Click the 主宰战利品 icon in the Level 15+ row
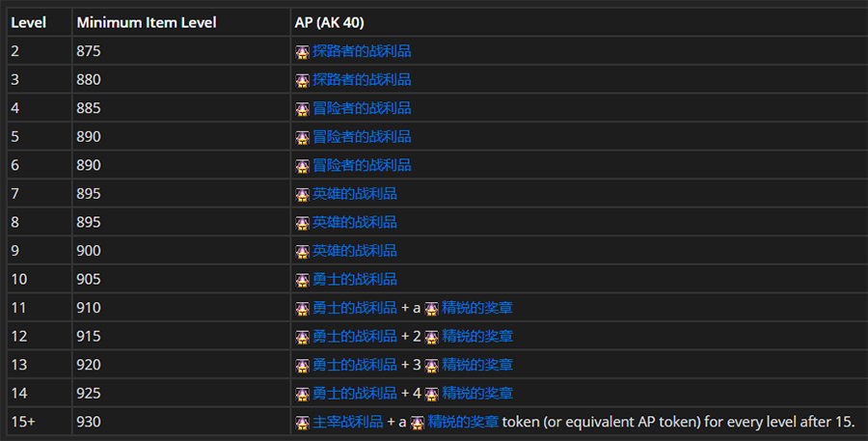 point(302,423)
